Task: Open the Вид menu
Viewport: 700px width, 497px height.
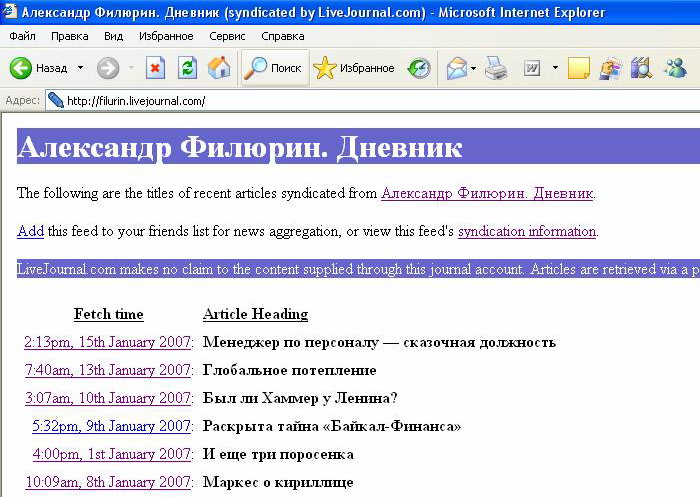Action: (113, 36)
